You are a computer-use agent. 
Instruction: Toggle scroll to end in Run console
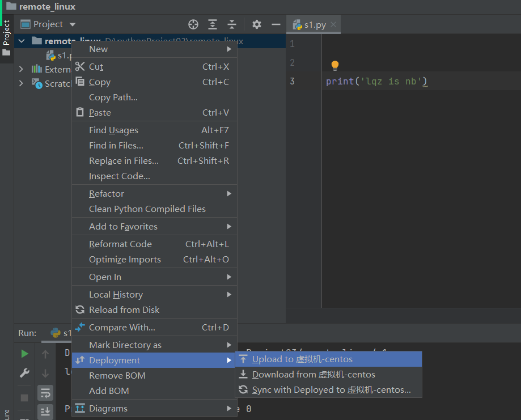[45, 411]
